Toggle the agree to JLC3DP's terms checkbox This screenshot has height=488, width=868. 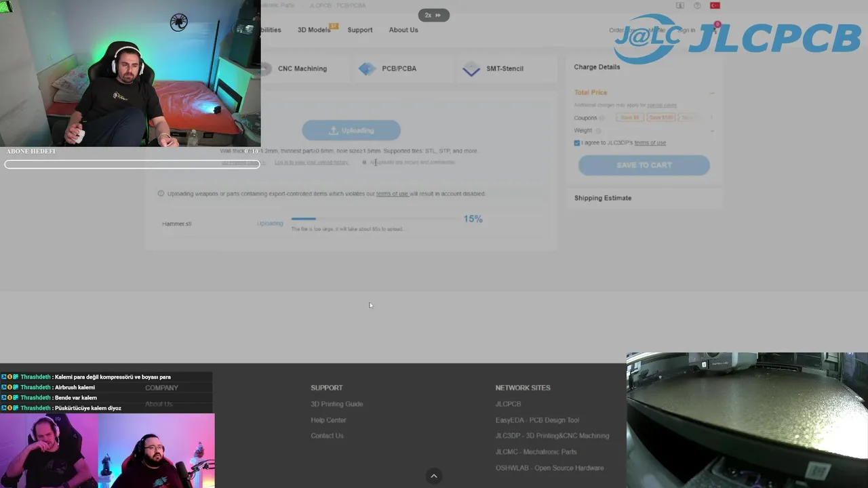click(577, 143)
